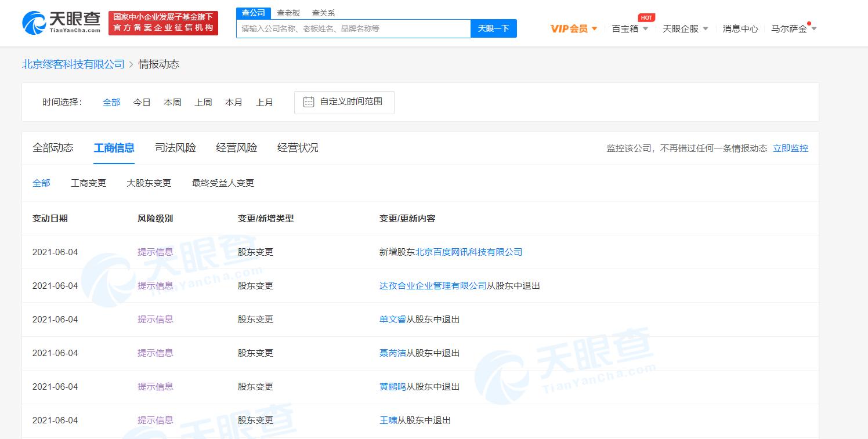The image size is (868, 439).
Task: Open the TianYanCha logo homepage
Action: 62,23
